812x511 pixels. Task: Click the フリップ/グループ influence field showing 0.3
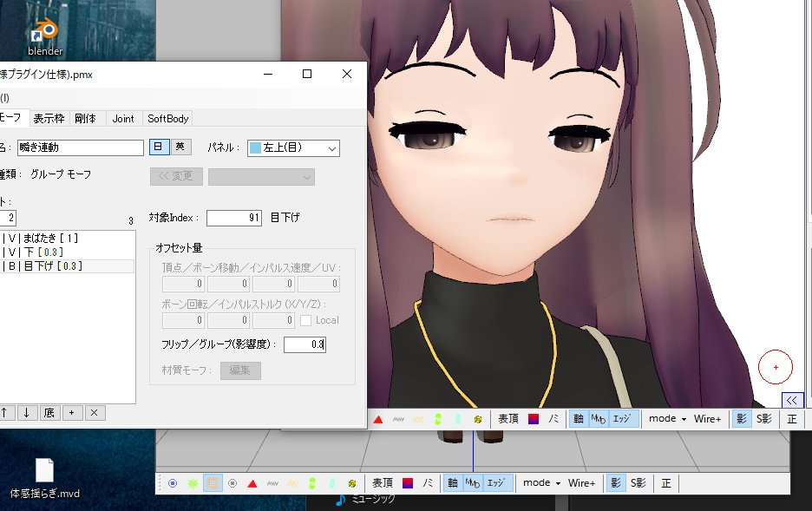pos(304,344)
